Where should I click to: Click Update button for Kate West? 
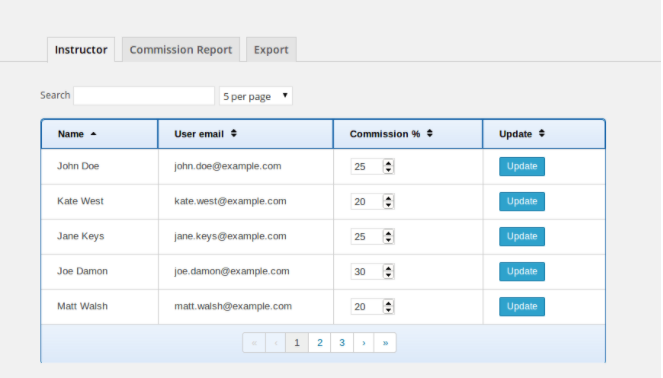(522, 201)
